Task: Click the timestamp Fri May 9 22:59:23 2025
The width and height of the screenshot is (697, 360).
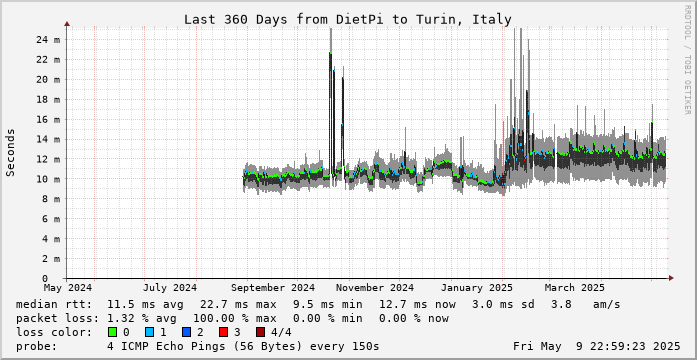Action: pos(597,346)
